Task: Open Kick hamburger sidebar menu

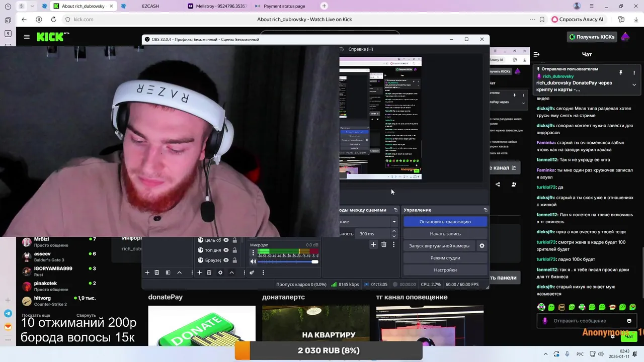Action: [x=27, y=37]
